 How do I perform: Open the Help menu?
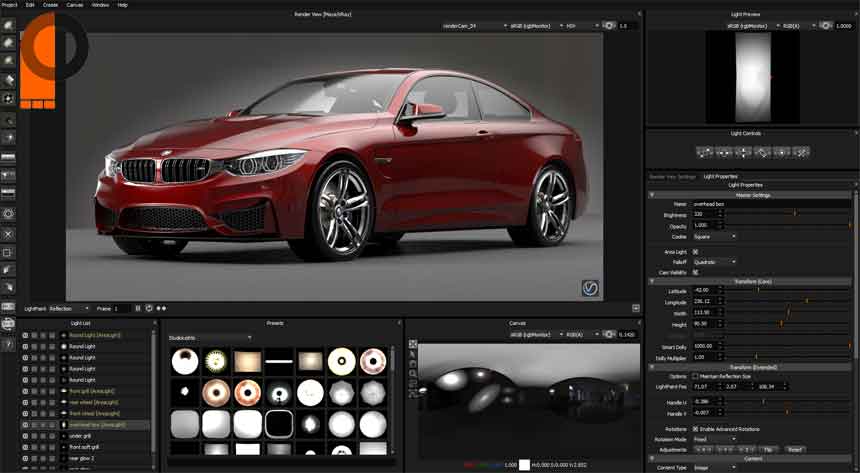pyautogui.click(x=123, y=5)
